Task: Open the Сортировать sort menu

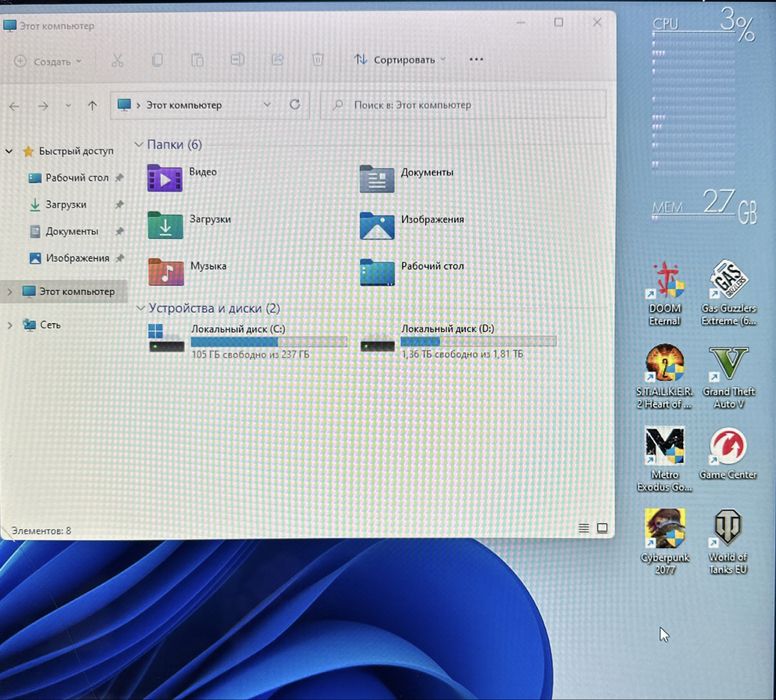Action: coord(400,60)
